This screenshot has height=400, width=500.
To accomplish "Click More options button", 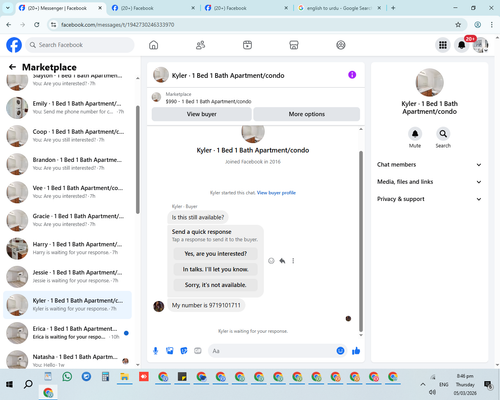I will click(307, 114).
